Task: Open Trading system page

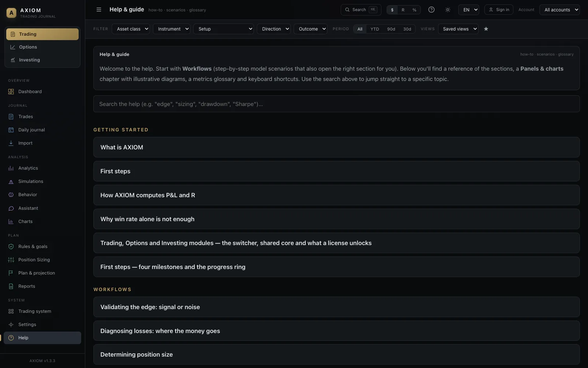Action: tap(42, 311)
